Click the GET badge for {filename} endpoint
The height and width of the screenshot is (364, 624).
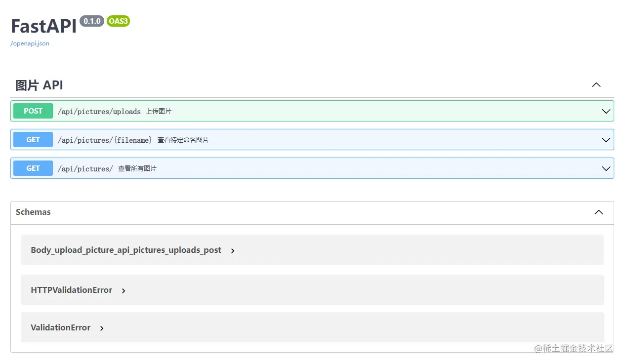tap(33, 140)
